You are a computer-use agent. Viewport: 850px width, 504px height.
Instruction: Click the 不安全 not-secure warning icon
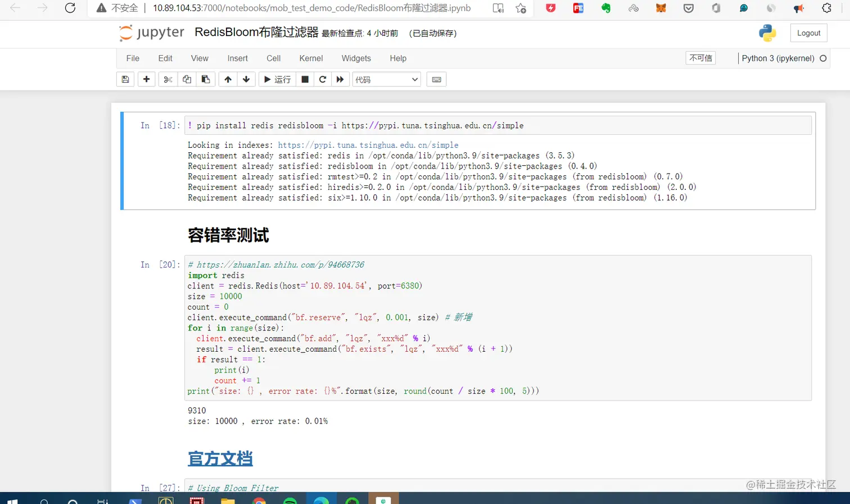pos(101,8)
